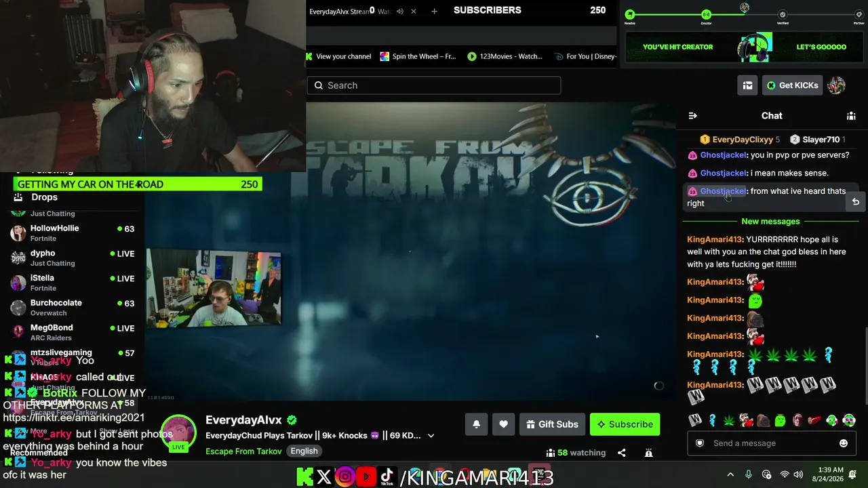Open the emoji picker in chat input

pos(844,443)
